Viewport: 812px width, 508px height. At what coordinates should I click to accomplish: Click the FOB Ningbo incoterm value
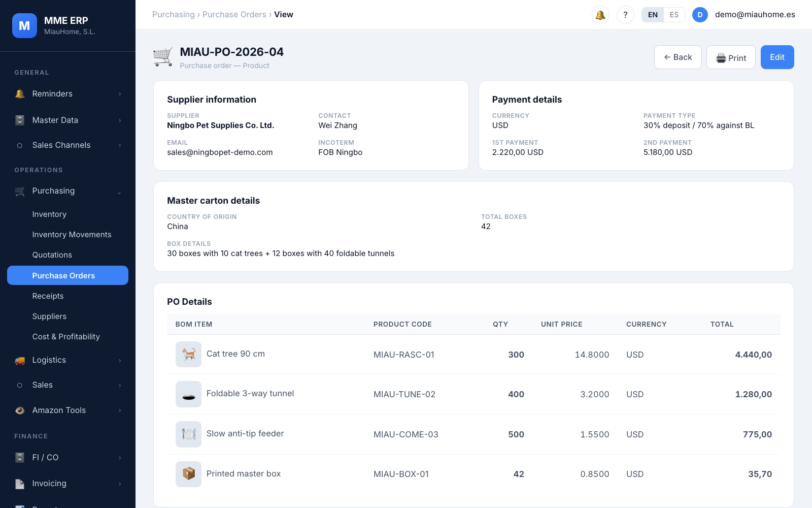341,152
